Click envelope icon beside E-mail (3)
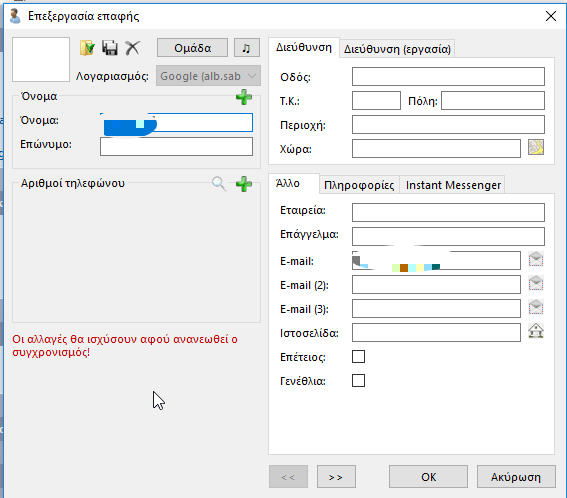The width and height of the screenshot is (567, 498). click(x=536, y=307)
